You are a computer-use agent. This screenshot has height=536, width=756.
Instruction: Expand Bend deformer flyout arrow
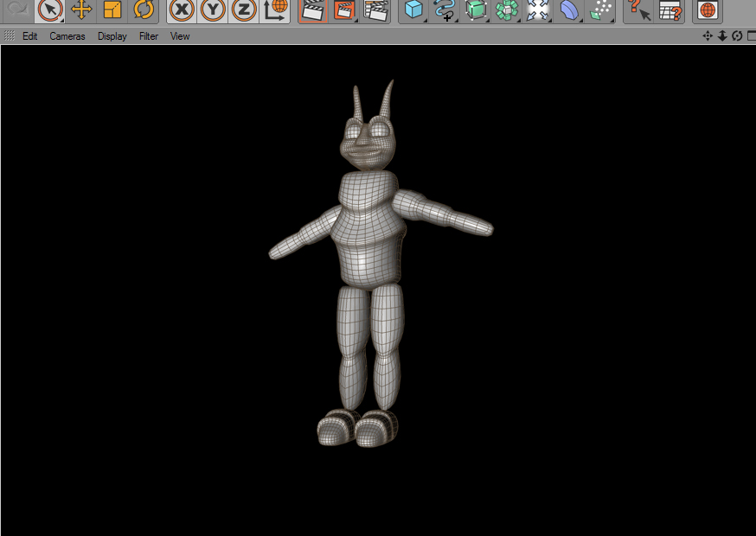[x=580, y=20]
